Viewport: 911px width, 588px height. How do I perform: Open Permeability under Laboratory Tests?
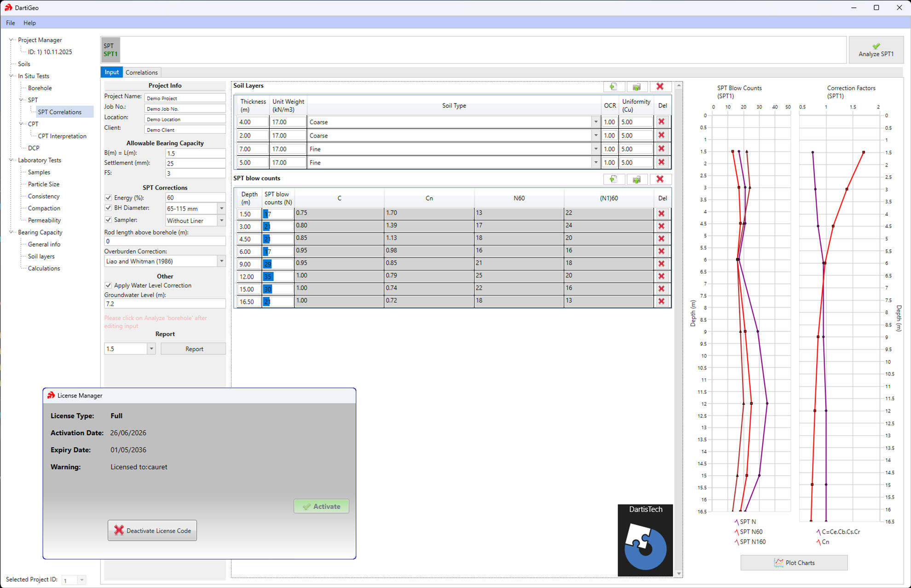tap(44, 220)
